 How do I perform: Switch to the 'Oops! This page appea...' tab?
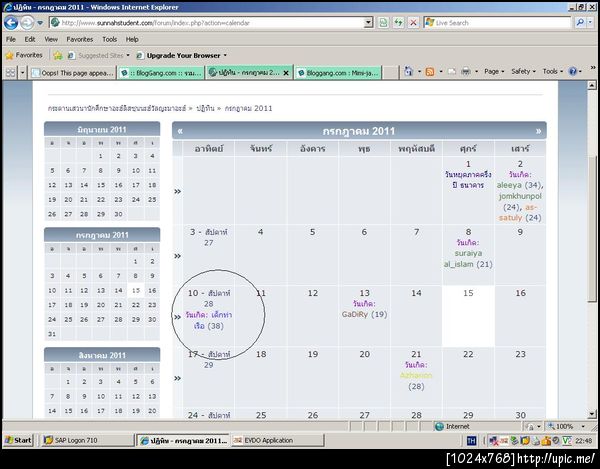[73, 72]
